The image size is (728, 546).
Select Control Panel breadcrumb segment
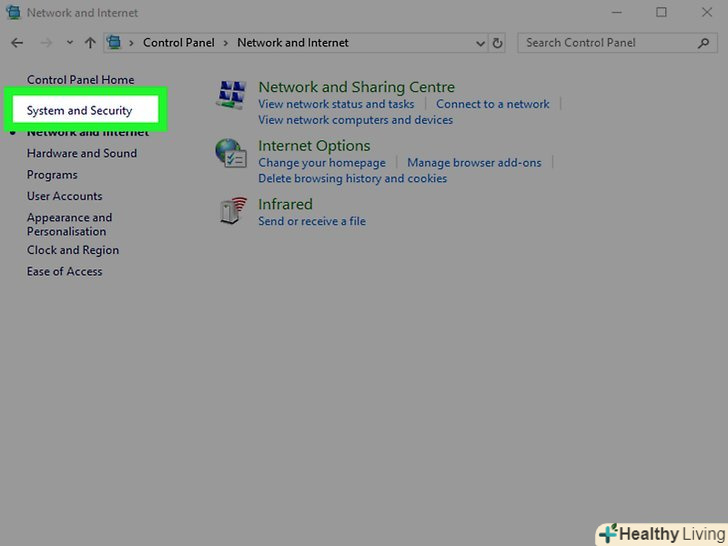(179, 43)
